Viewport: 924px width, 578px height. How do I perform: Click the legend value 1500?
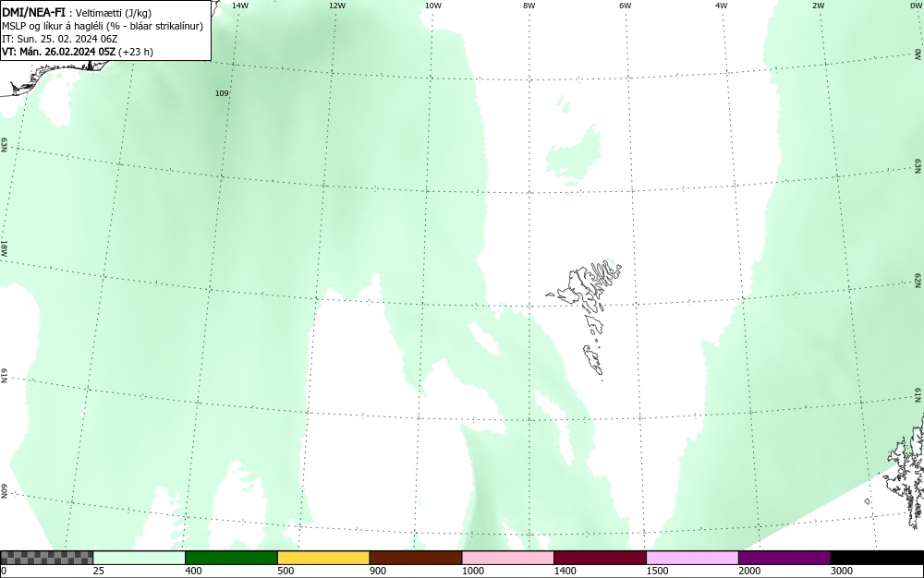click(657, 571)
